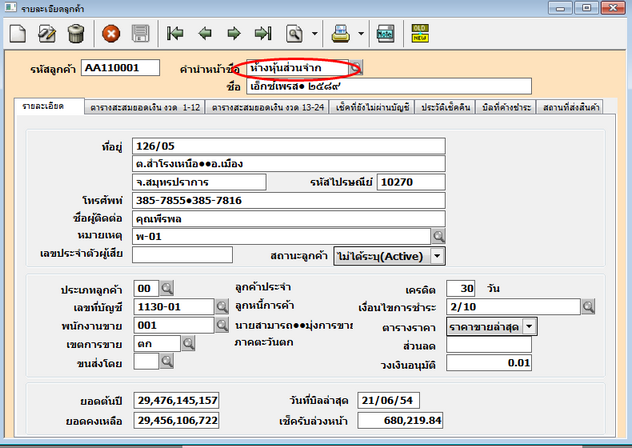This screenshot has width=632, height=448.
Task: Expand the สถานะลูกค้า dropdown
Action: (438, 257)
